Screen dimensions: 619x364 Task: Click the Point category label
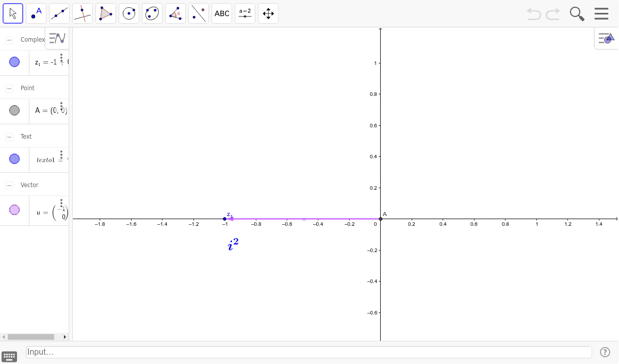(x=27, y=88)
